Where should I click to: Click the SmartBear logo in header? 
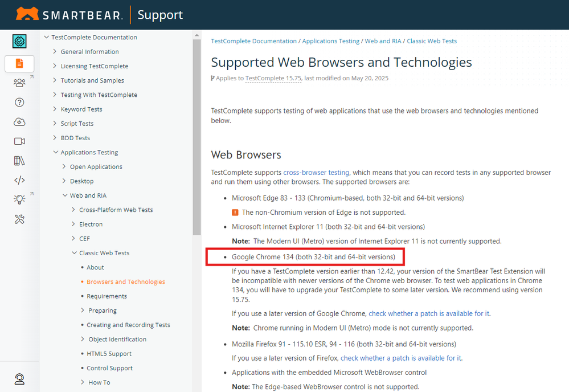tap(69, 14)
